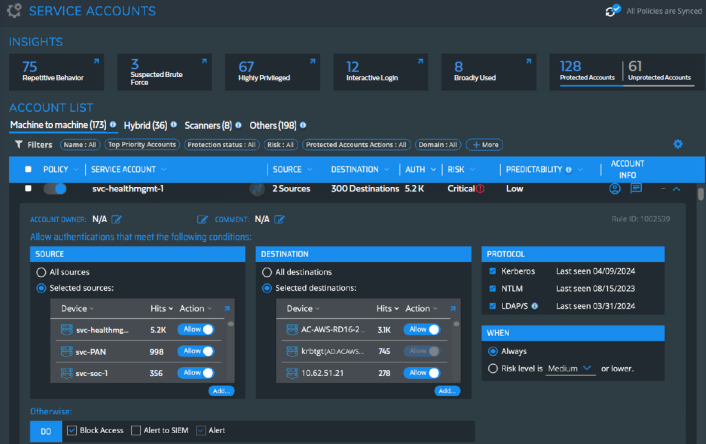706x444 pixels.
Task: Click the info icon next to LDAP/S
Action: tap(535, 306)
